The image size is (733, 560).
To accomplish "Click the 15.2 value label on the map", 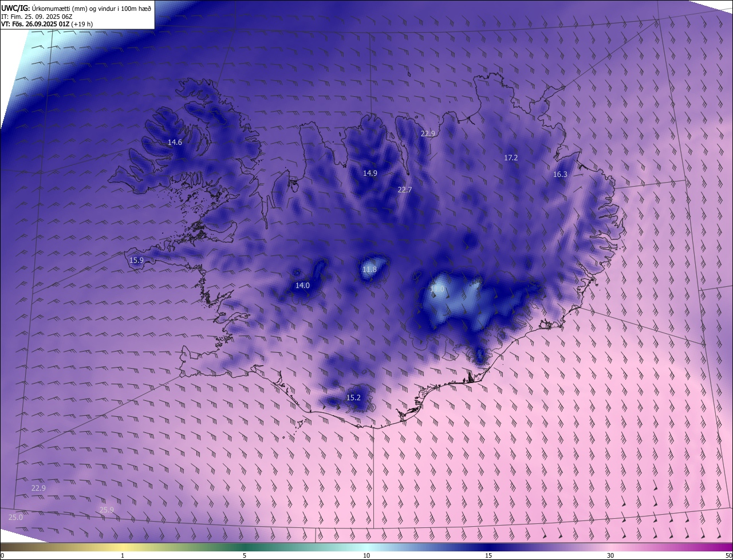I will click(x=353, y=397).
